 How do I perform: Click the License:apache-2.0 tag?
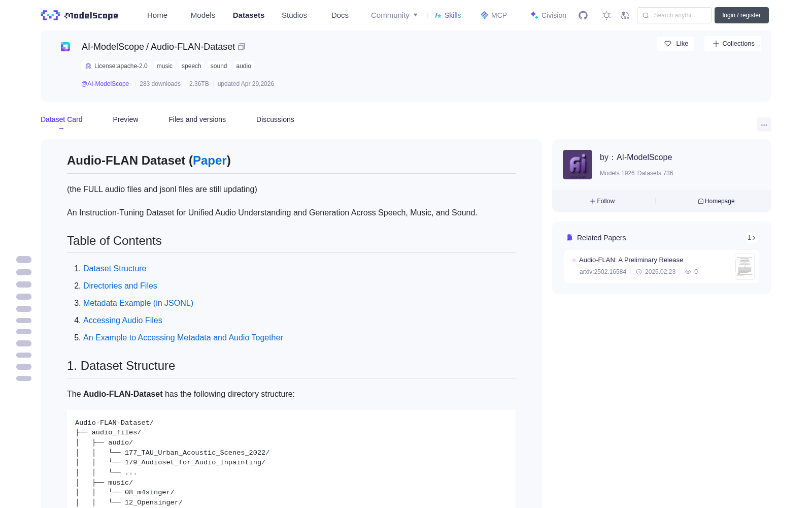[116, 66]
